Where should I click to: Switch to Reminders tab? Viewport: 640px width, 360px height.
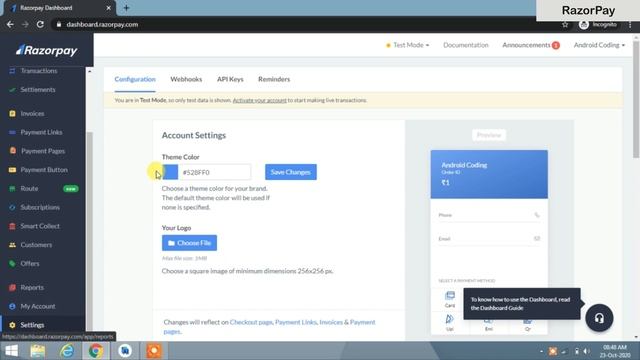click(274, 79)
